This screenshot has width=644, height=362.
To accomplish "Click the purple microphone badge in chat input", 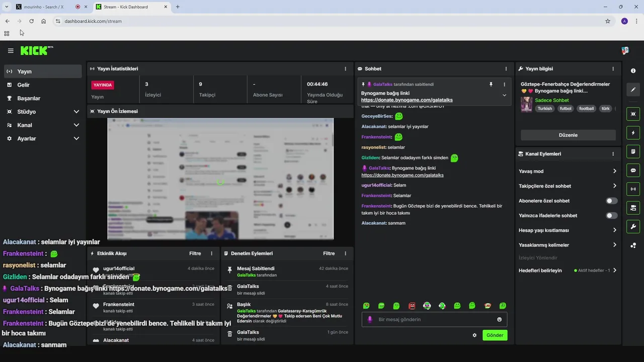I will tap(370, 319).
